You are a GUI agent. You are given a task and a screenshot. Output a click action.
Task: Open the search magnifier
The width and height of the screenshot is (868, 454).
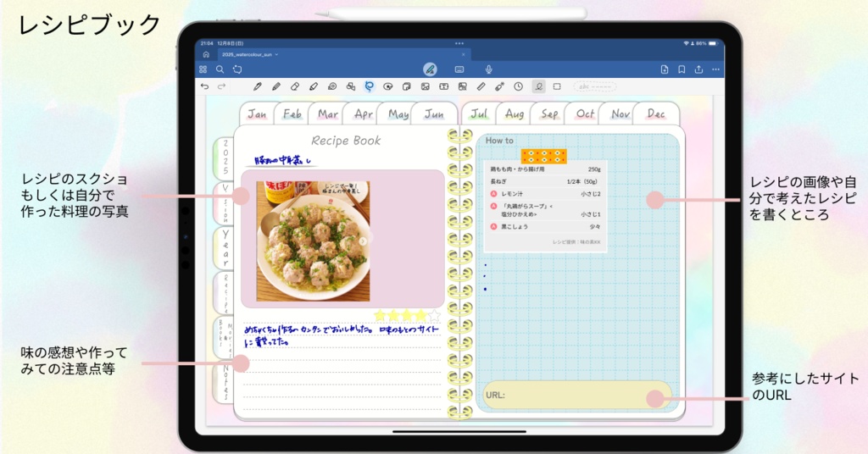(220, 69)
